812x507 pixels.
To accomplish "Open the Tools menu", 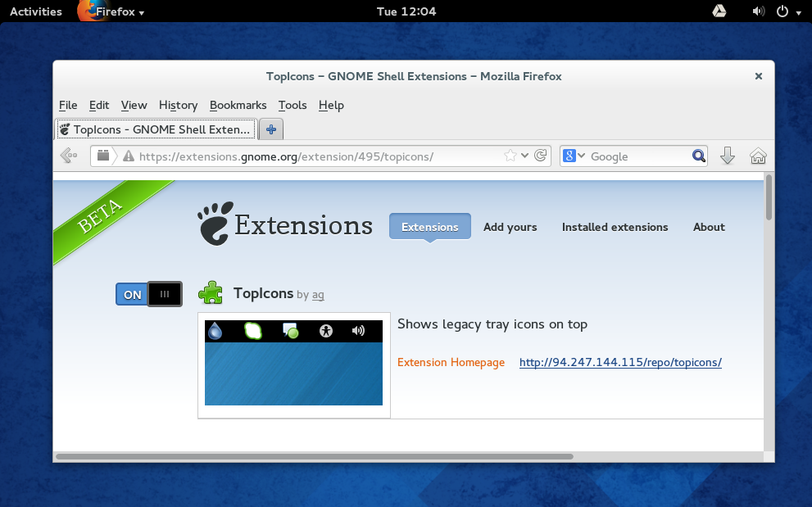I will 293,105.
